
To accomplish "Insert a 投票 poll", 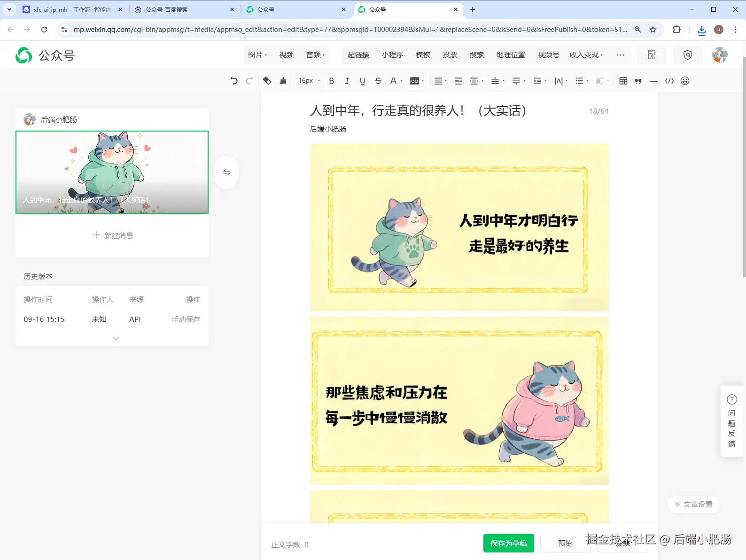I will [x=450, y=55].
